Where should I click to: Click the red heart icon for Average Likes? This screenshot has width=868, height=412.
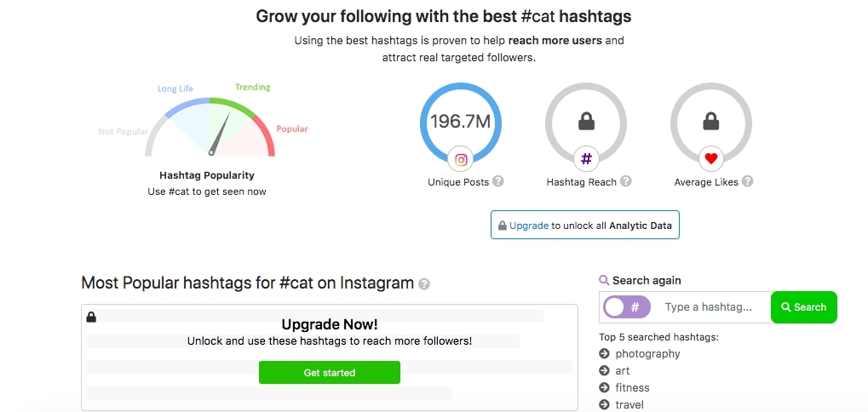711,159
